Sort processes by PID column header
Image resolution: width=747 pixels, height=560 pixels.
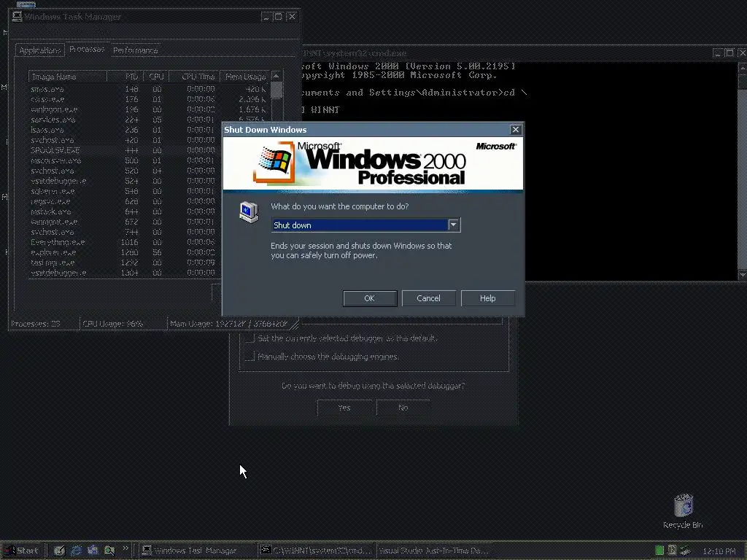pos(124,77)
